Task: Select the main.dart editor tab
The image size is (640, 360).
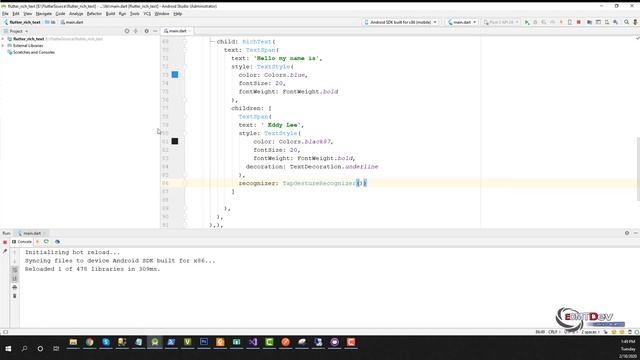Action: point(177,31)
